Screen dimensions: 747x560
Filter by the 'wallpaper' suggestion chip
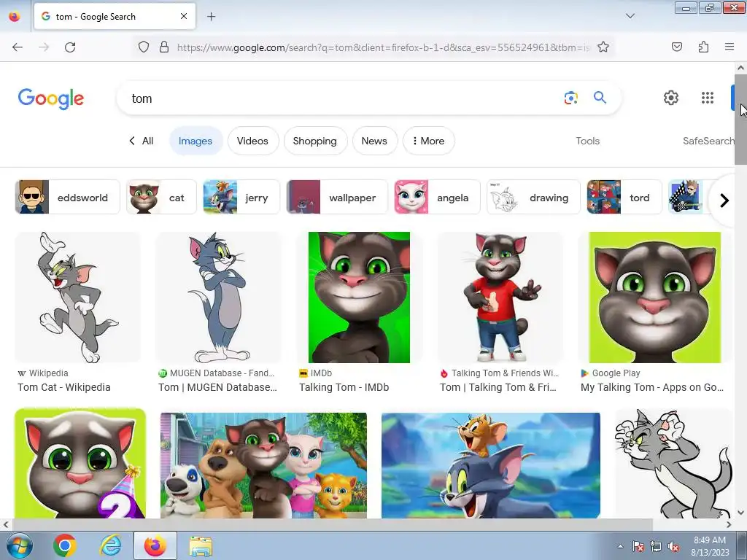coord(337,197)
